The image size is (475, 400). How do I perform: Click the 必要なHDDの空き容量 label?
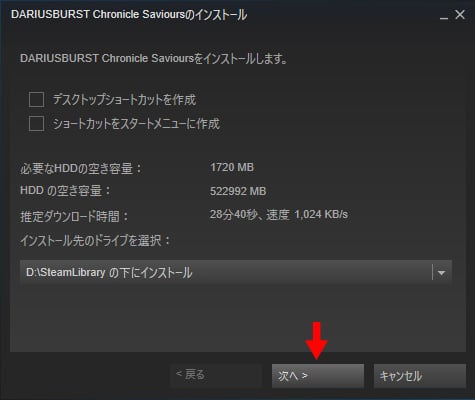click(81, 168)
